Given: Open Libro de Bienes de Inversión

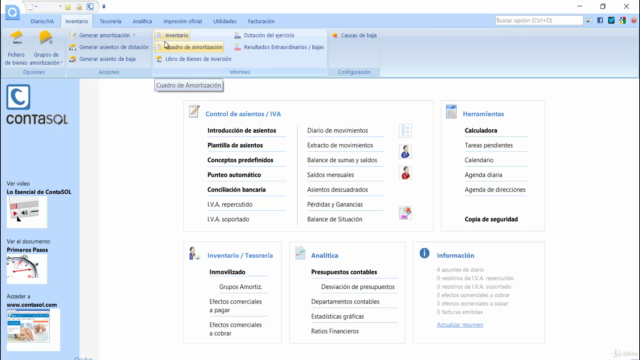Looking at the screenshot, I should coord(193,59).
